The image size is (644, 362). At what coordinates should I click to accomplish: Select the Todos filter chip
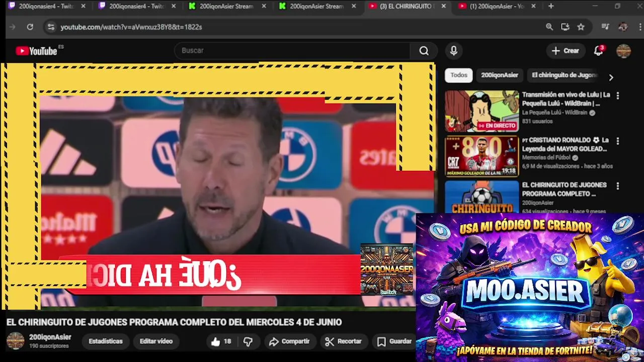click(458, 75)
